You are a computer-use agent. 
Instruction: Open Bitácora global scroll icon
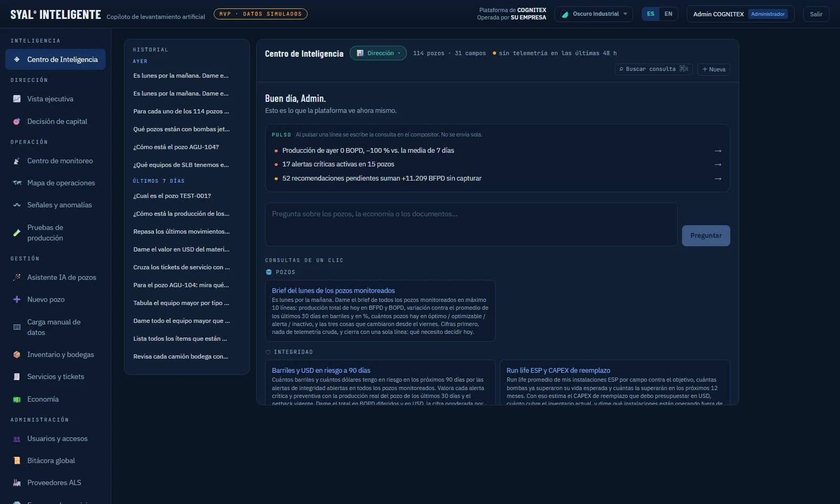pos(17,460)
